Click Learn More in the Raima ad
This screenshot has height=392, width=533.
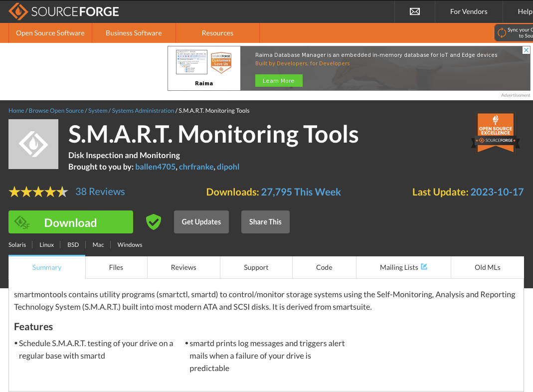279,81
